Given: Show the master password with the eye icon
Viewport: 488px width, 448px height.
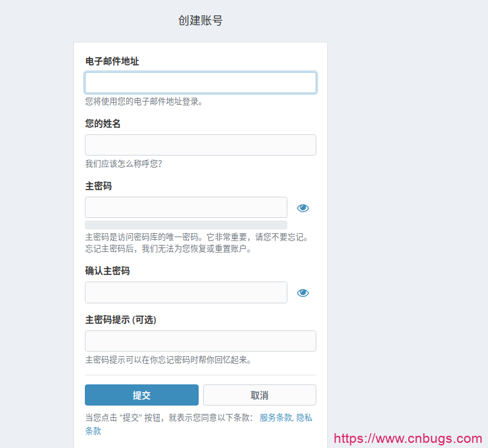Looking at the screenshot, I should [x=303, y=208].
